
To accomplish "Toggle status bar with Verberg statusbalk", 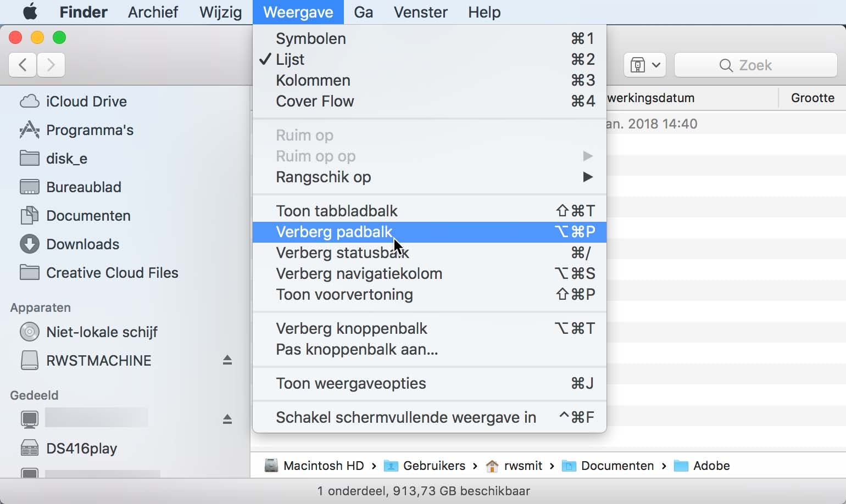I will (342, 253).
